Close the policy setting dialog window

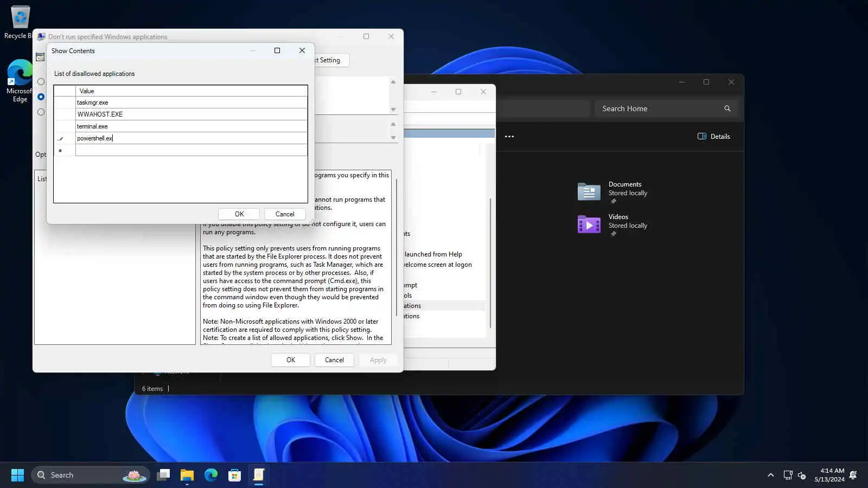[391, 36]
